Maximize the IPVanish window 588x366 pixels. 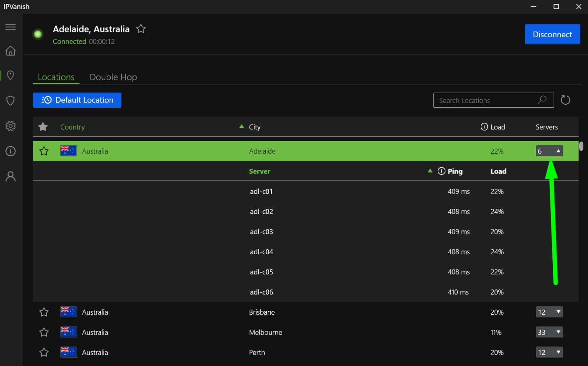(556, 7)
